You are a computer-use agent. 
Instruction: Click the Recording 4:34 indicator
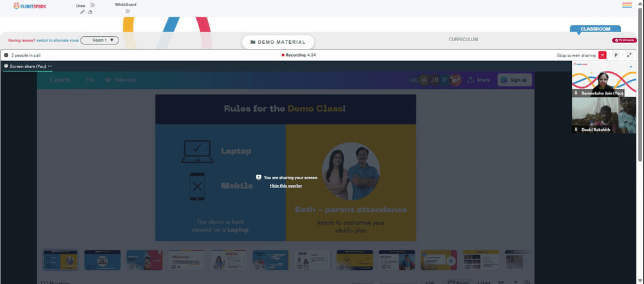[299, 55]
